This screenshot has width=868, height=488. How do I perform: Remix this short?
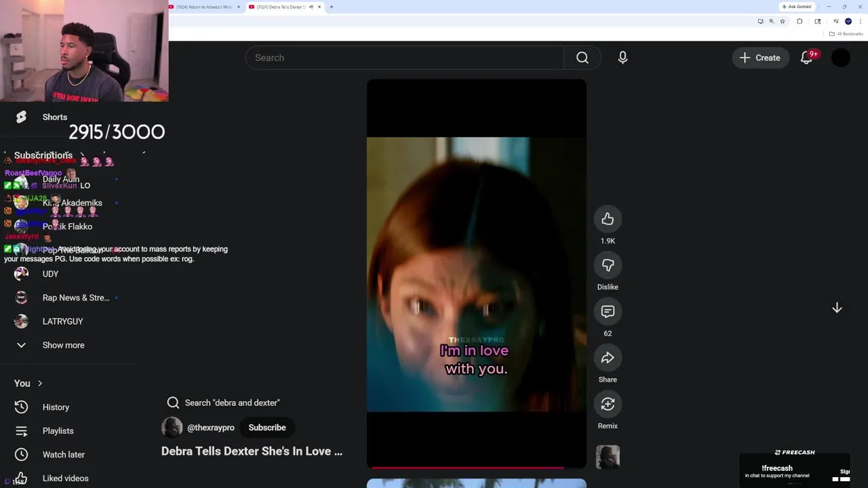click(608, 404)
